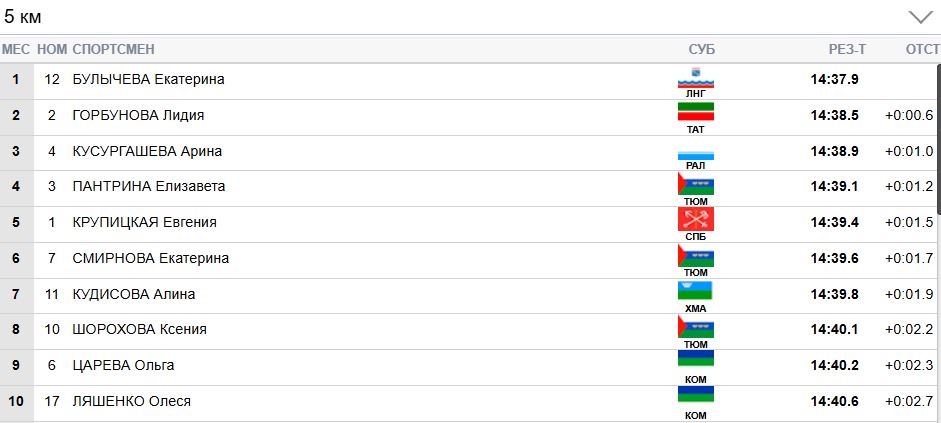The width and height of the screenshot is (941, 423).
Task: Click the СПОРТСМЕН column header
Action: pos(113,49)
